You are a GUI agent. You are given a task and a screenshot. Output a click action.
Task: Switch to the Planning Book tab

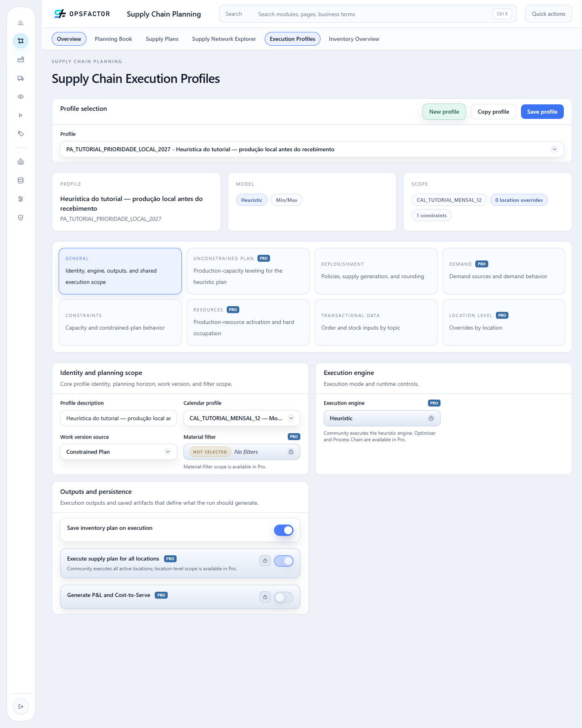114,39
